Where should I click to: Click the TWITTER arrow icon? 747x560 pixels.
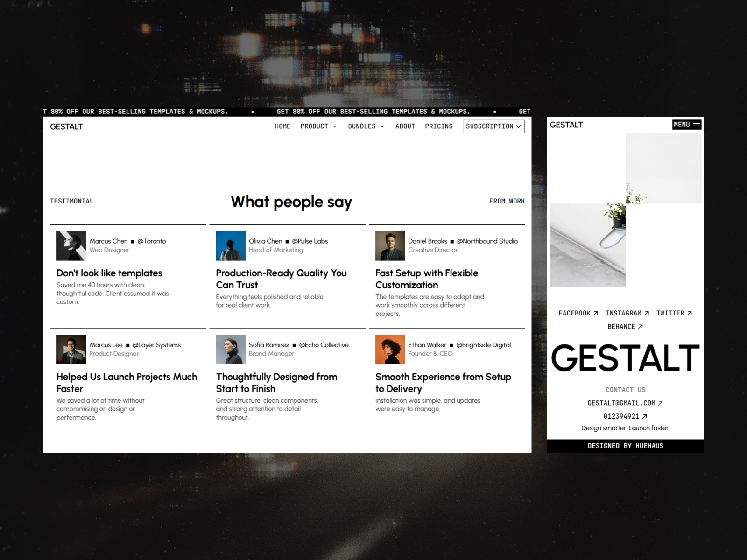click(690, 313)
